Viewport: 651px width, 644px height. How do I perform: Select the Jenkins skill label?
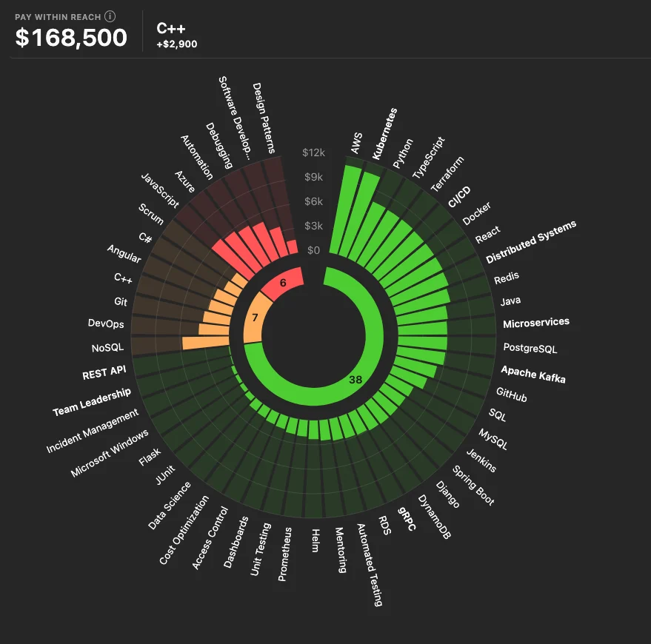pos(481,460)
